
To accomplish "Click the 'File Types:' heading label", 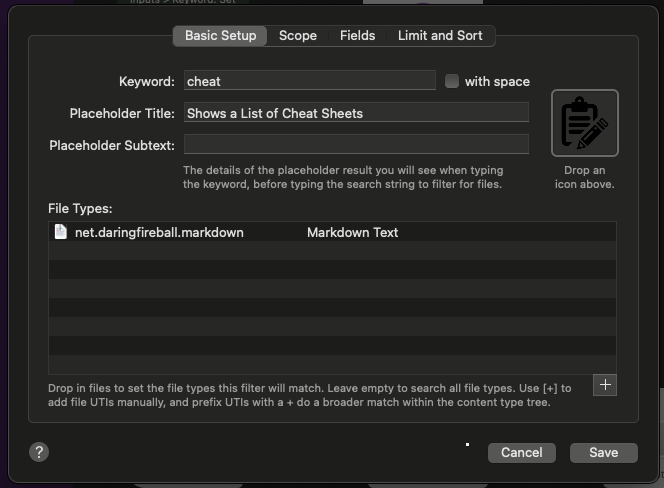I will 80,208.
